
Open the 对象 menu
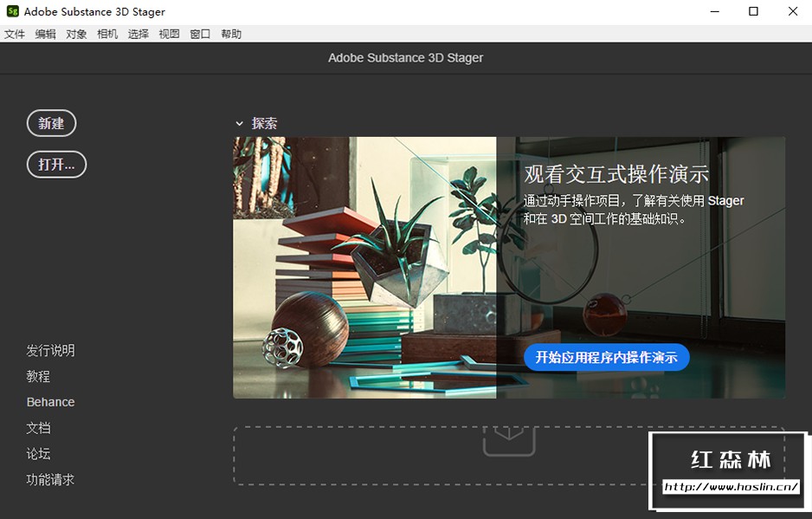[x=76, y=34]
